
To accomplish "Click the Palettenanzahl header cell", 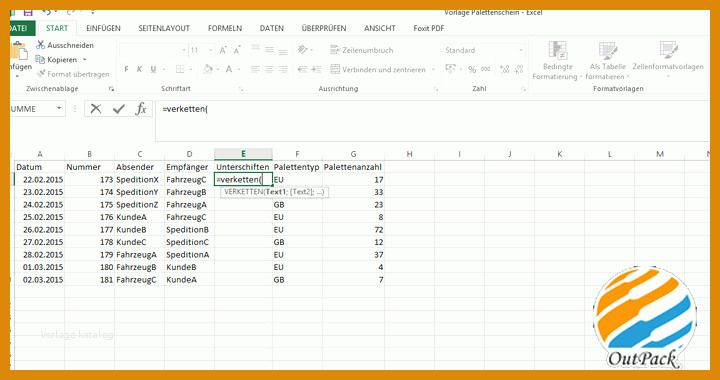I will tap(353, 167).
